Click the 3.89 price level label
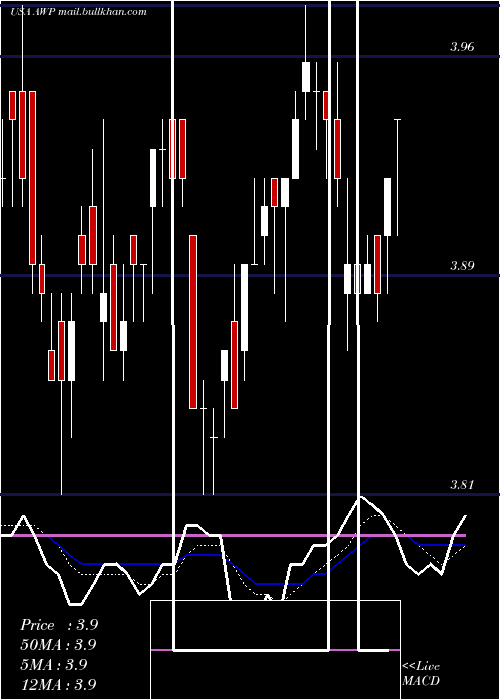This screenshot has height=700, width=500. point(462,266)
